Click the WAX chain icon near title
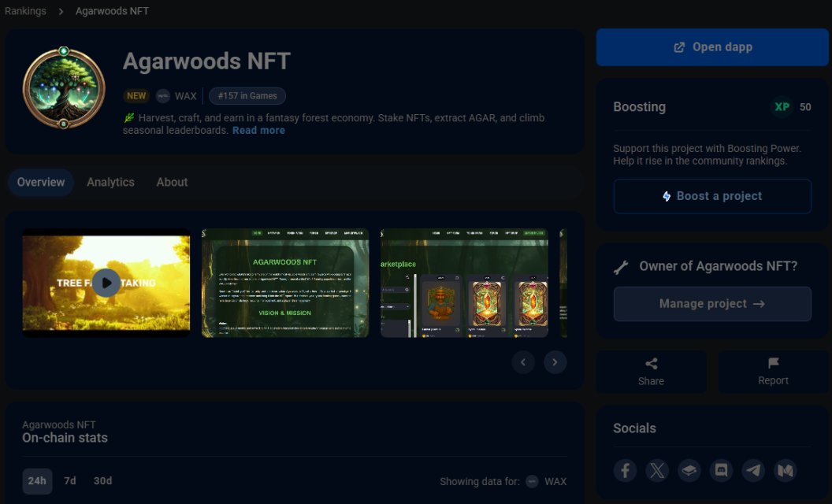This screenshot has height=504, width=832. pos(163,96)
